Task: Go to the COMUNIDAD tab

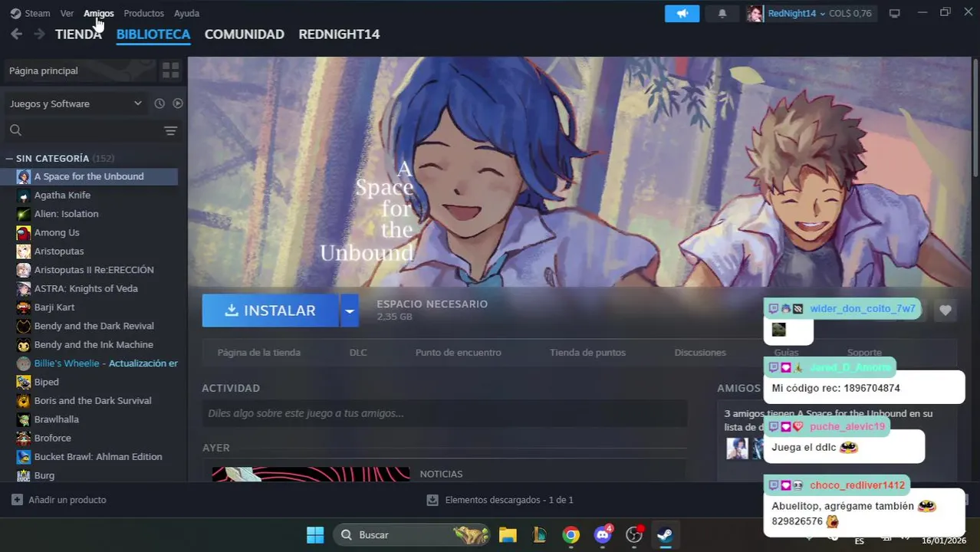Action: pyautogui.click(x=244, y=34)
